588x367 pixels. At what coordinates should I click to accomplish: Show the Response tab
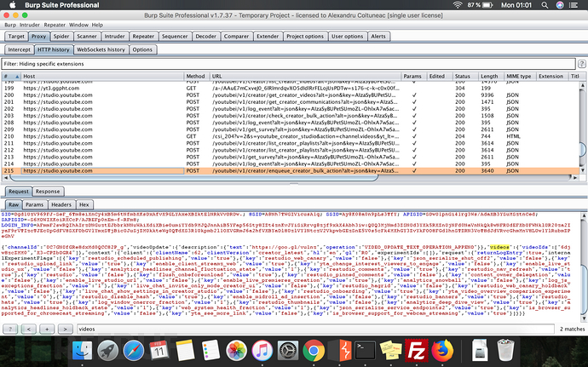pyautogui.click(x=48, y=192)
